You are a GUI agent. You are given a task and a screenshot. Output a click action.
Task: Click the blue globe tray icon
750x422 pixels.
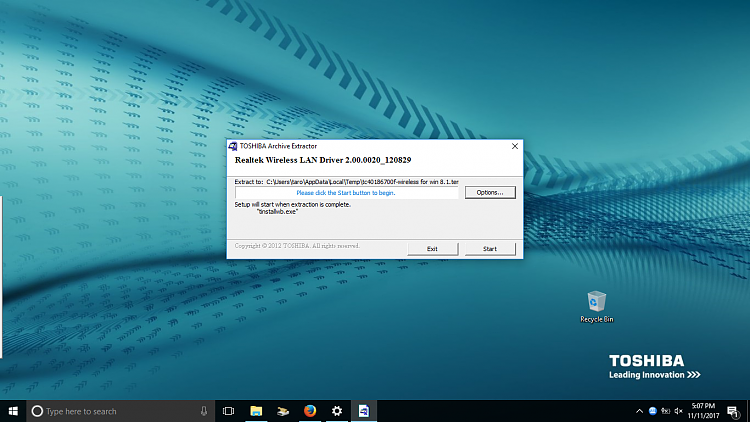click(x=652, y=411)
